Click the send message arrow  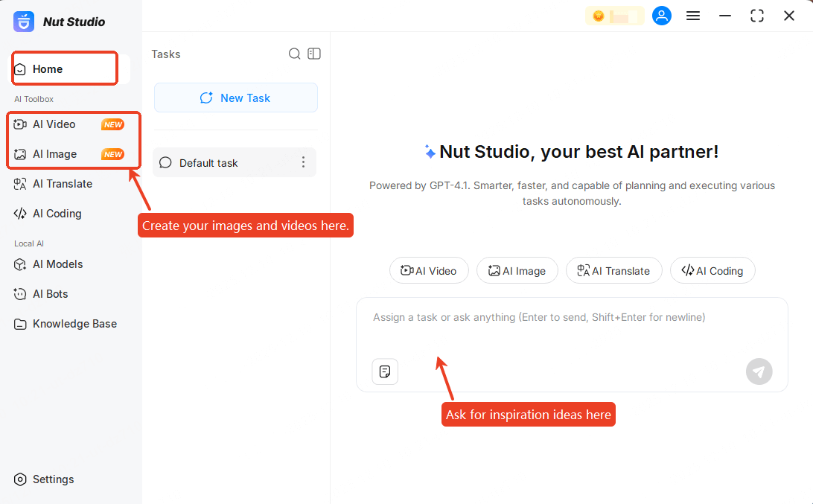[759, 371]
